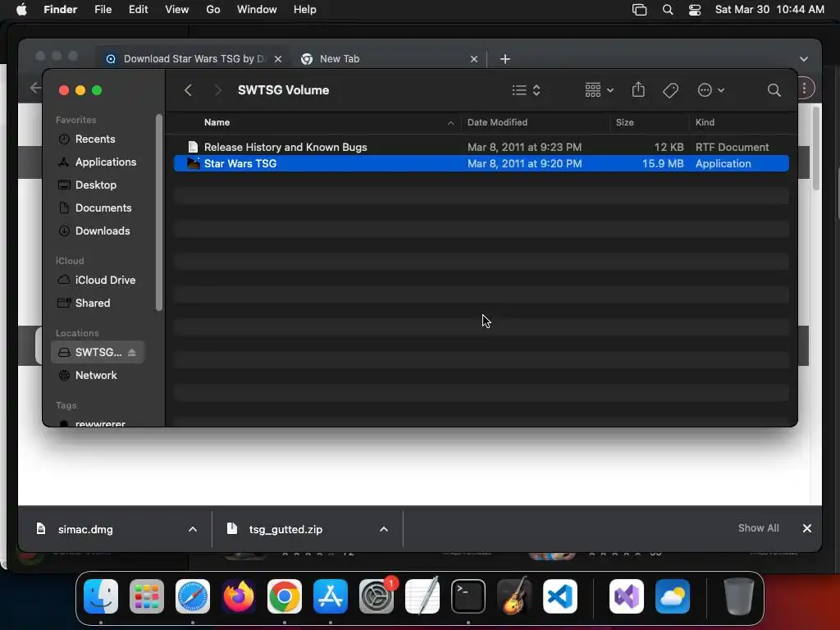
Task: Open Terminal from the Dock
Action: (x=468, y=596)
